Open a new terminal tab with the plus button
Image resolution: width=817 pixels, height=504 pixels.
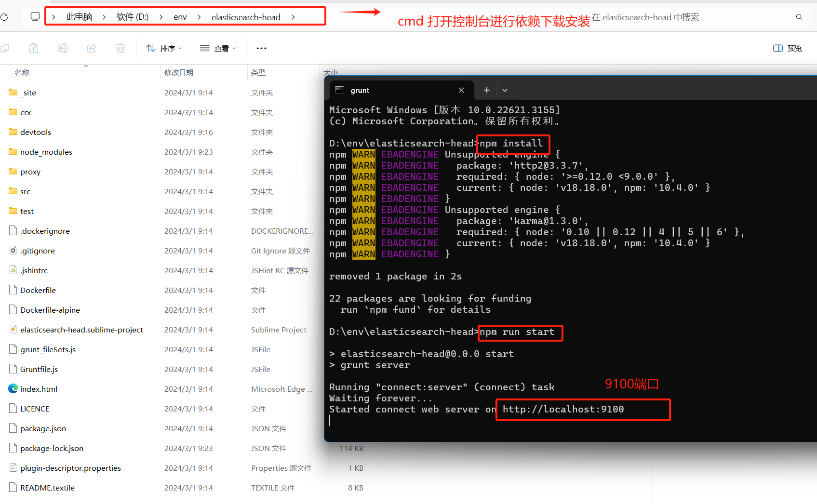tap(486, 90)
